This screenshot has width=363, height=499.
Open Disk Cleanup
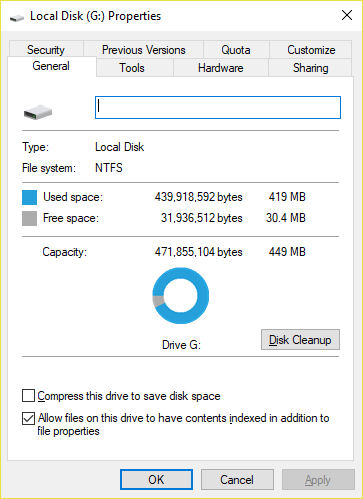pyautogui.click(x=300, y=340)
